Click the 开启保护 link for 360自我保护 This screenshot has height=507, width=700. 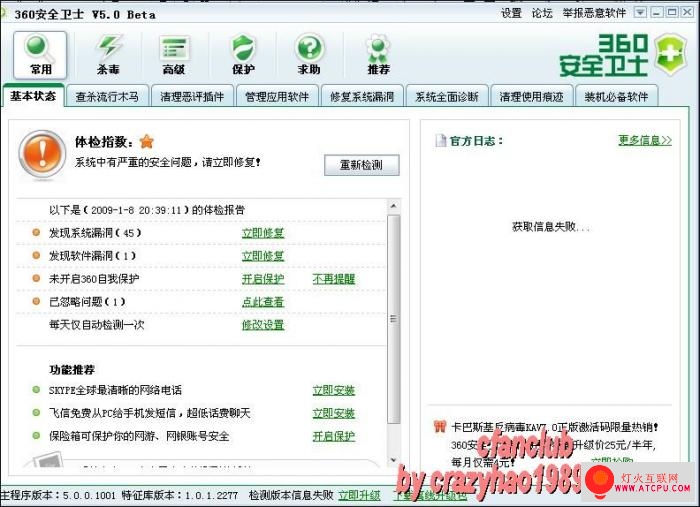click(x=263, y=279)
